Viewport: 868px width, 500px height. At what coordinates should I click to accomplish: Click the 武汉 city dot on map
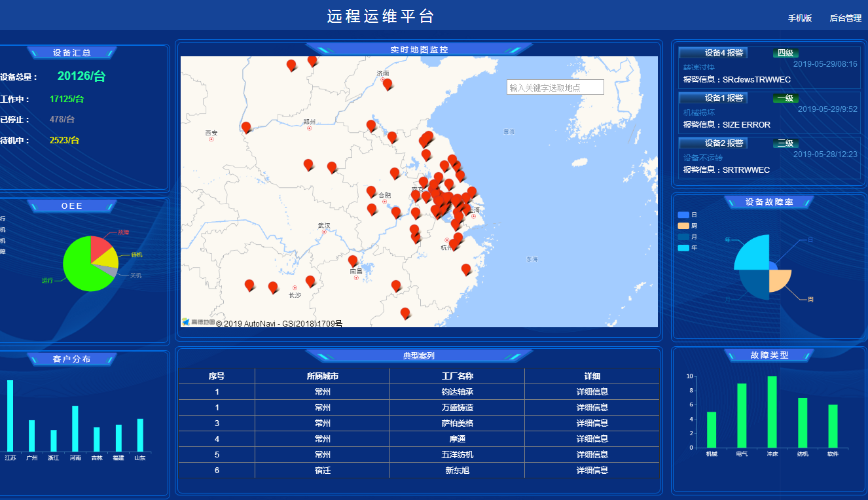pos(324,232)
